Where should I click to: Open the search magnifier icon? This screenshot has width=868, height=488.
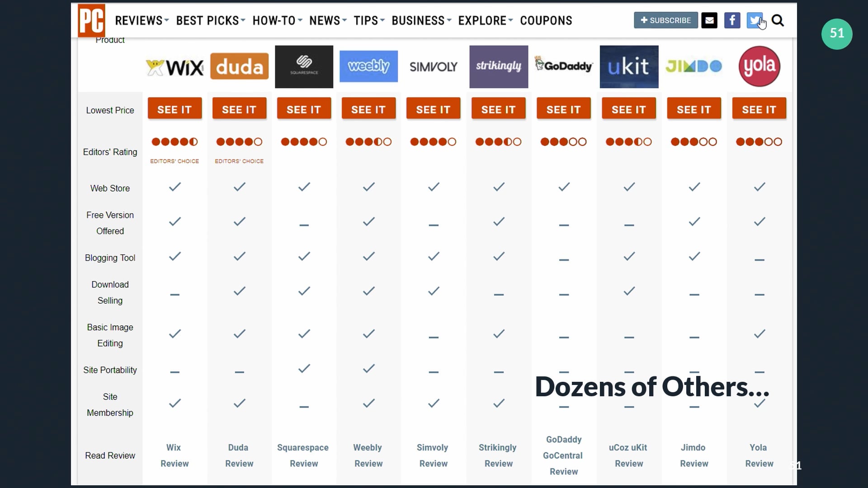tap(778, 20)
